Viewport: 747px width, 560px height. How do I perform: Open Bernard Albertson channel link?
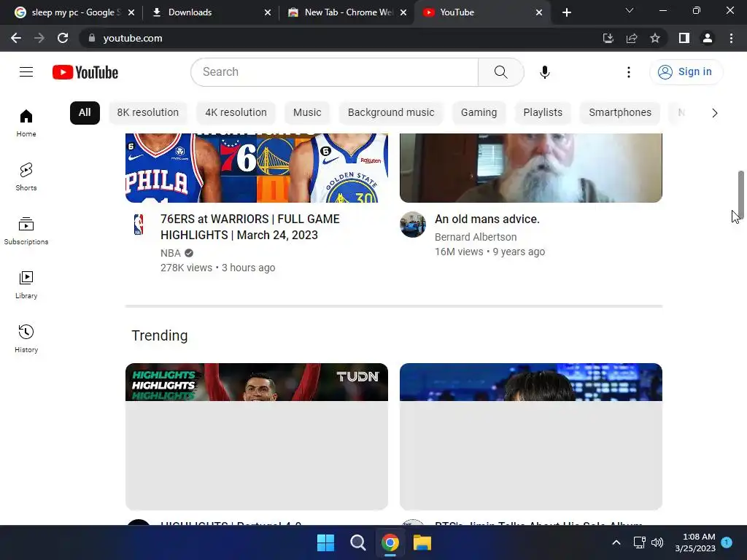click(x=476, y=237)
